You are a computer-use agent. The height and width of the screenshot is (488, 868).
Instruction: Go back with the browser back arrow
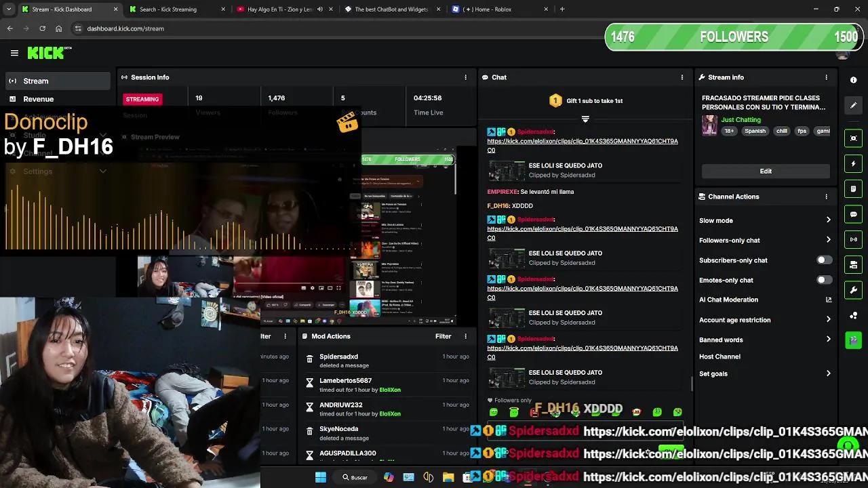(9, 28)
